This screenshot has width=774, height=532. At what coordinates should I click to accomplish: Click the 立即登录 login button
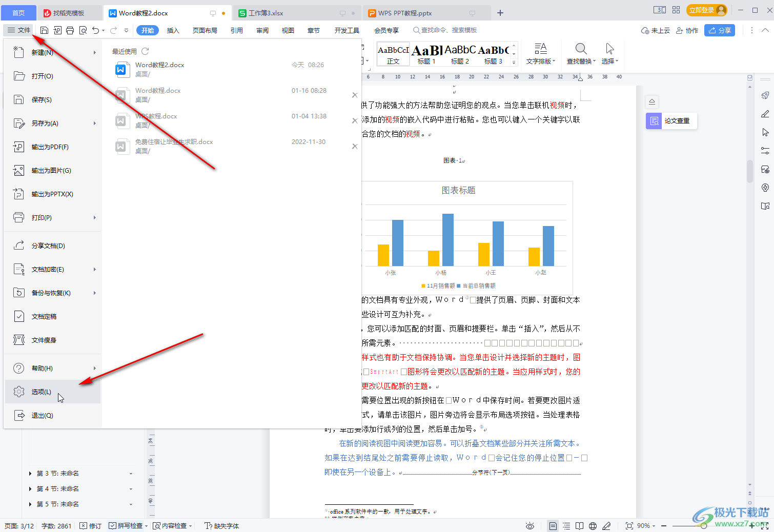(x=707, y=10)
